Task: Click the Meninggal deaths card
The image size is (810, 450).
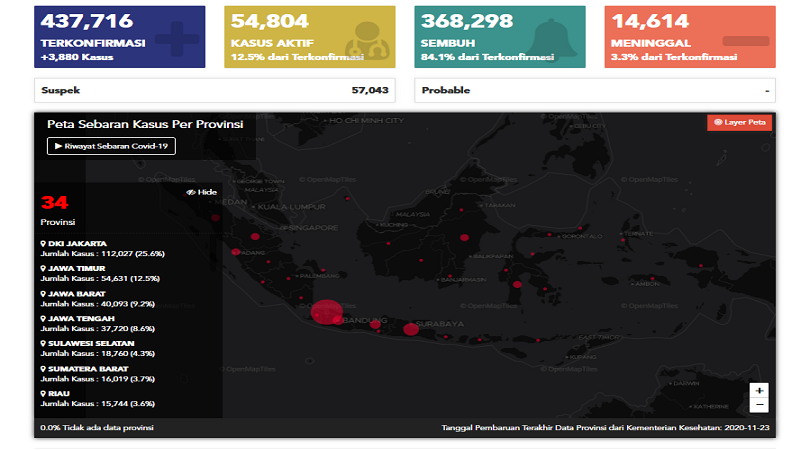Action: tap(690, 37)
